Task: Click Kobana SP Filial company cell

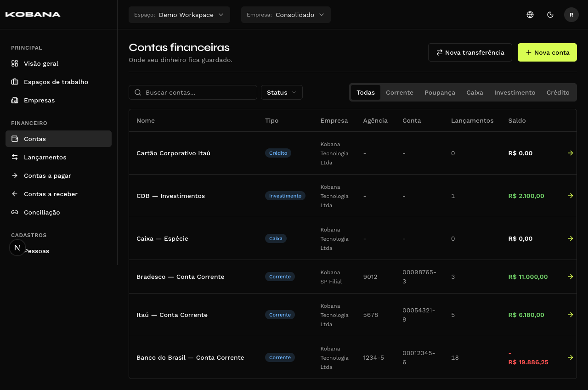Action: [331, 277]
